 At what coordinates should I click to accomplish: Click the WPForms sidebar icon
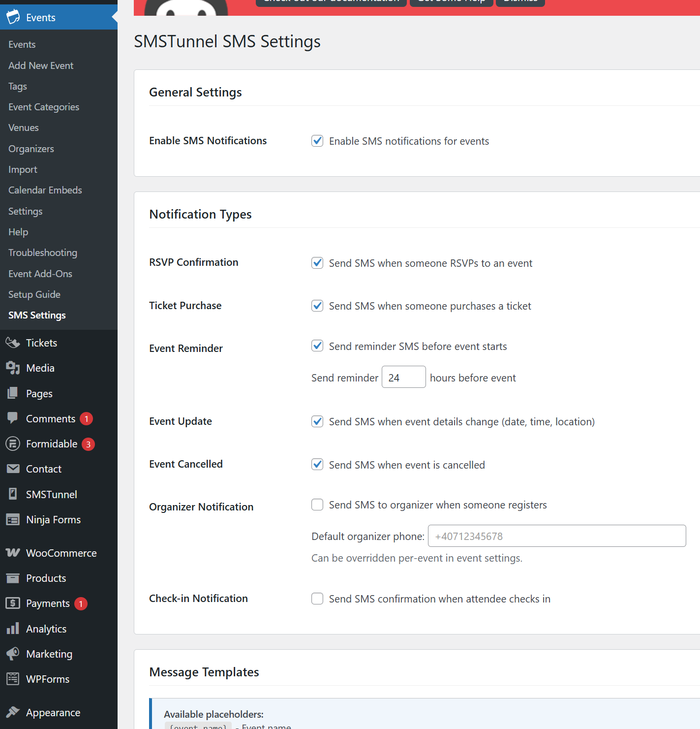(x=13, y=679)
